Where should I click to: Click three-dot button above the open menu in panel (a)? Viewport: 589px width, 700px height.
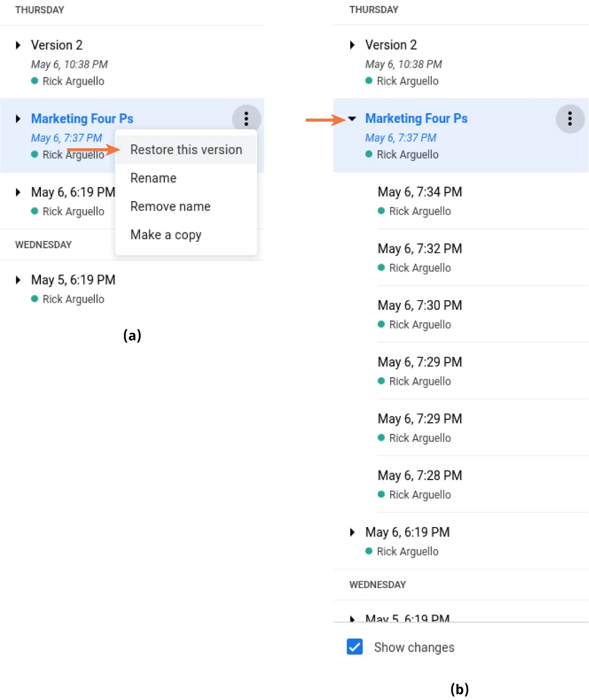246,119
